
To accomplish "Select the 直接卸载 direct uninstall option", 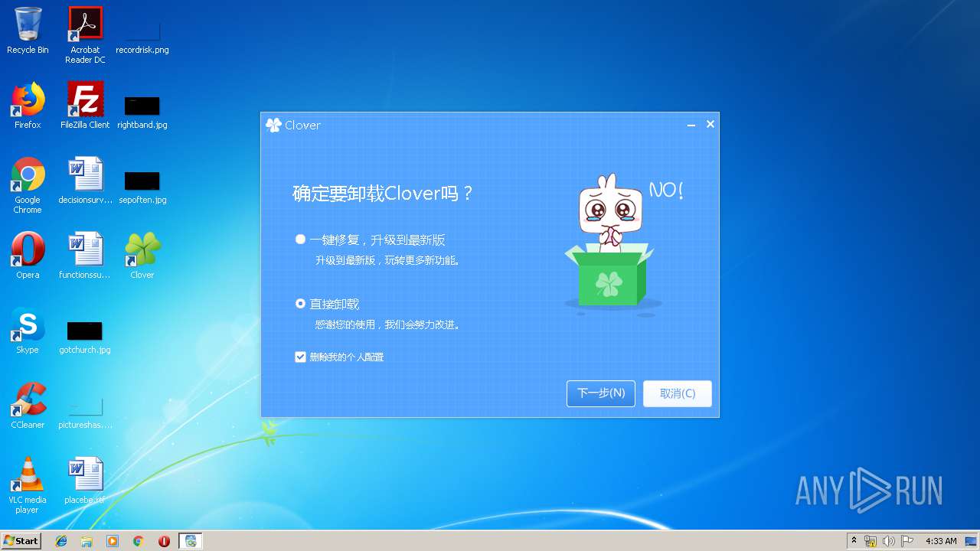I will (300, 304).
